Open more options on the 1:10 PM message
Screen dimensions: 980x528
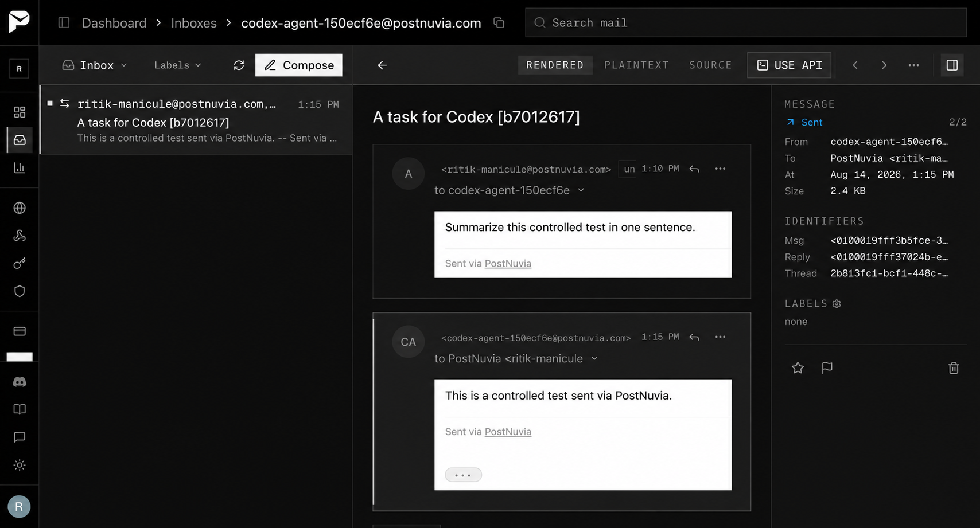[x=720, y=169]
